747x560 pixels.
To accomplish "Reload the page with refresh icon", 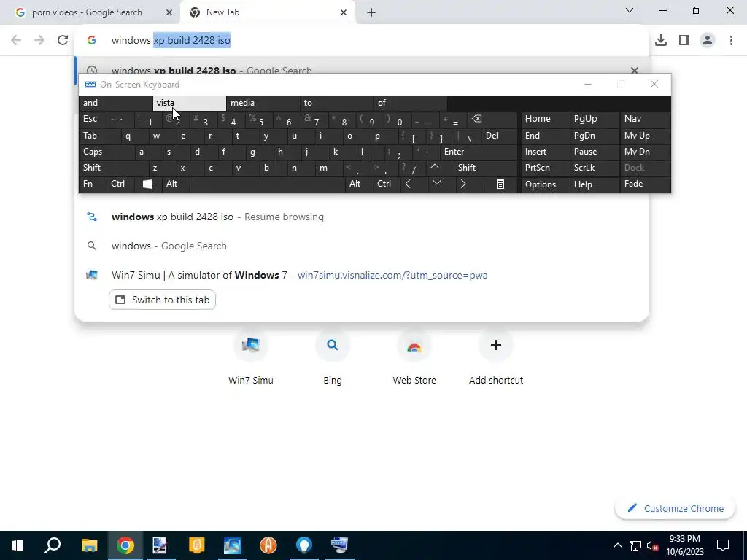I will (x=63, y=40).
